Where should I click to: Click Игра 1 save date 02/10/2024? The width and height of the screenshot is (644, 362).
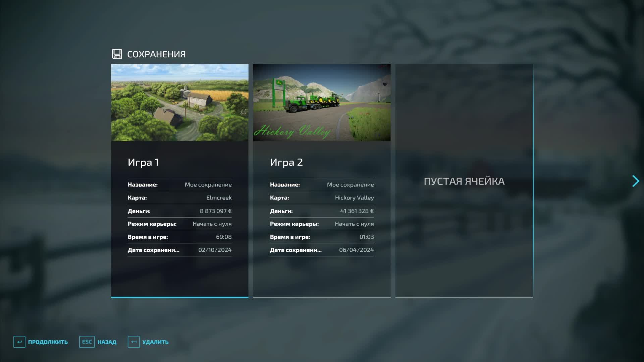[x=215, y=250]
